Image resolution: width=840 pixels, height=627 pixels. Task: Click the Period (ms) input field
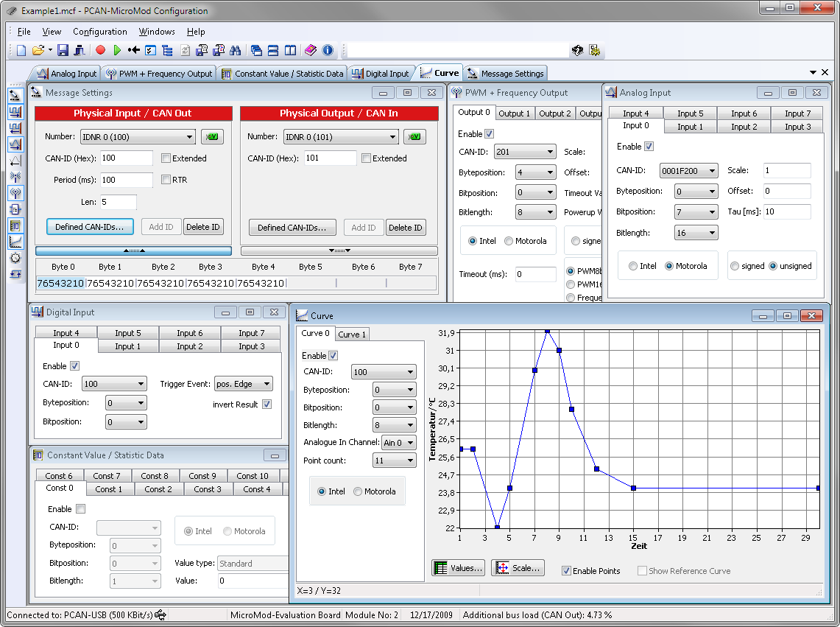(127, 180)
